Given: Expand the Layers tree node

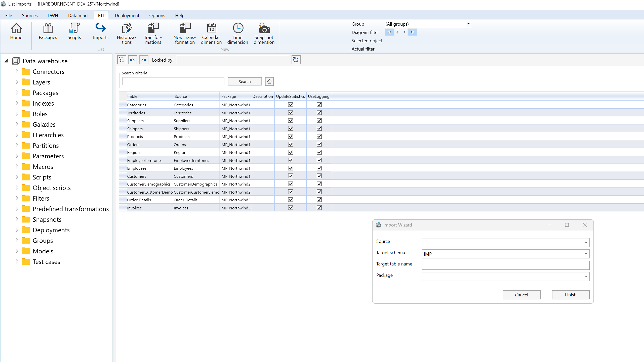Looking at the screenshot, I should 17,82.
